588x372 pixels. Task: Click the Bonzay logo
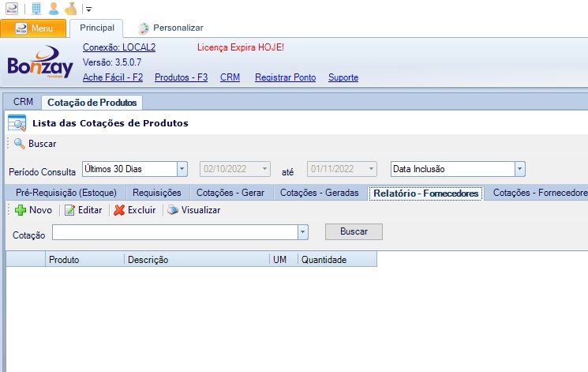point(40,62)
